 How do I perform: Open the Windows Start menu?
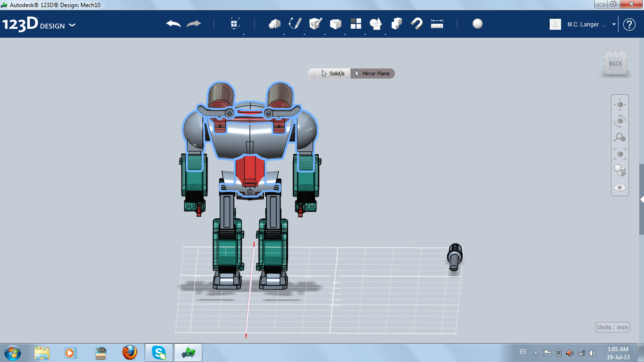12,353
